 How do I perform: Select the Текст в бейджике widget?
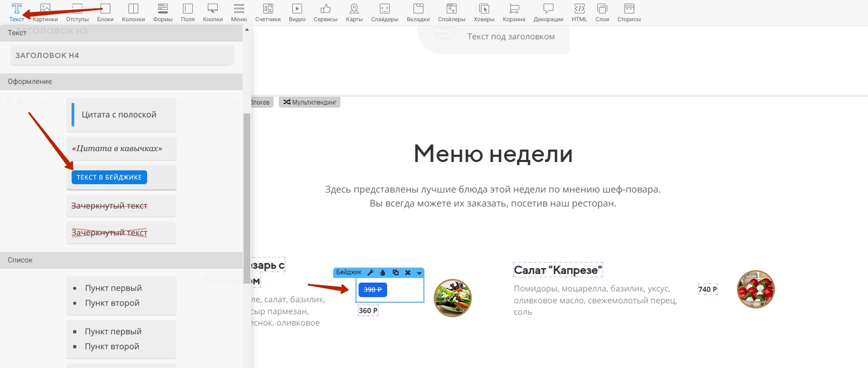point(121,178)
